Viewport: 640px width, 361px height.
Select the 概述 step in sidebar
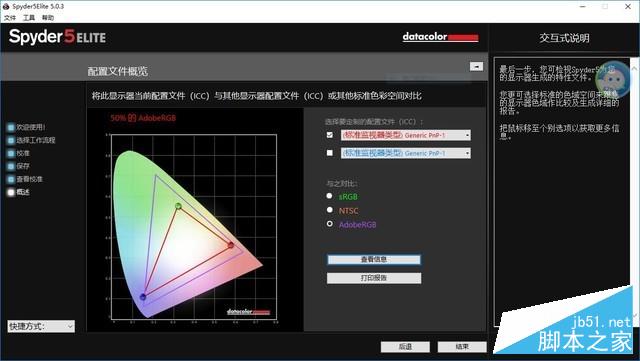pyautogui.click(x=19, y=192)
